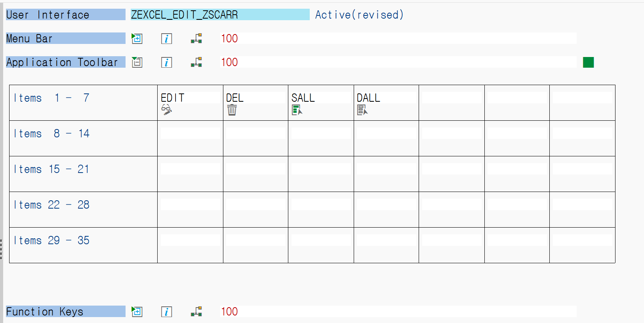The width and height of the screenshot is (644, 323).
Task: Open Menu Bar info icon
Action: coord(166,38)
